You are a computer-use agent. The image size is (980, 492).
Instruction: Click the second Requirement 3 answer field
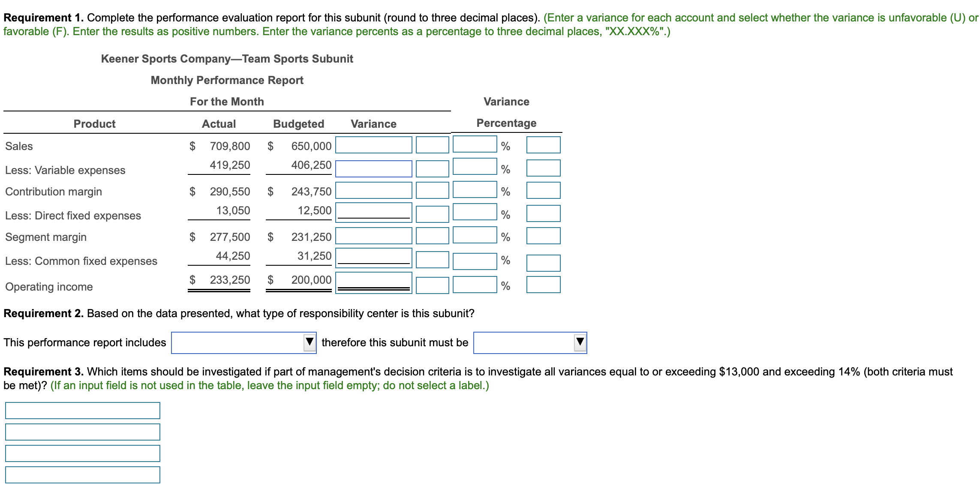(x=83, y=432)
